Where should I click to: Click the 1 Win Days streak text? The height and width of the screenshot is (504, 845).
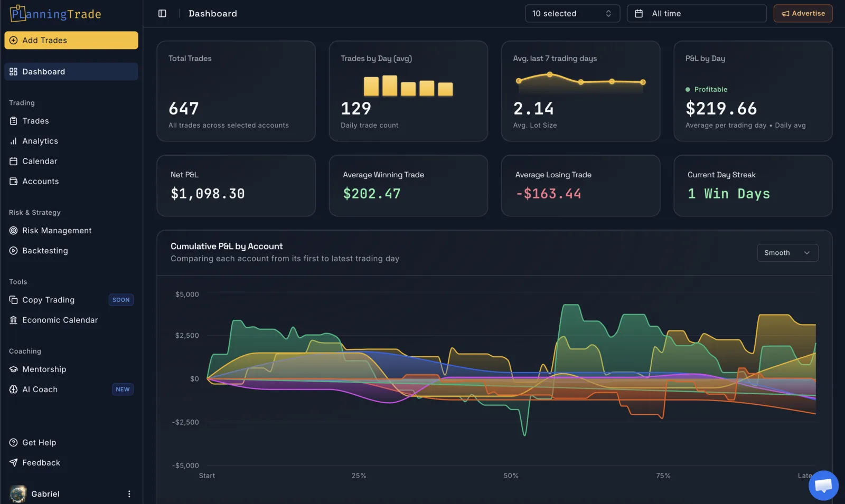point(729,194)
